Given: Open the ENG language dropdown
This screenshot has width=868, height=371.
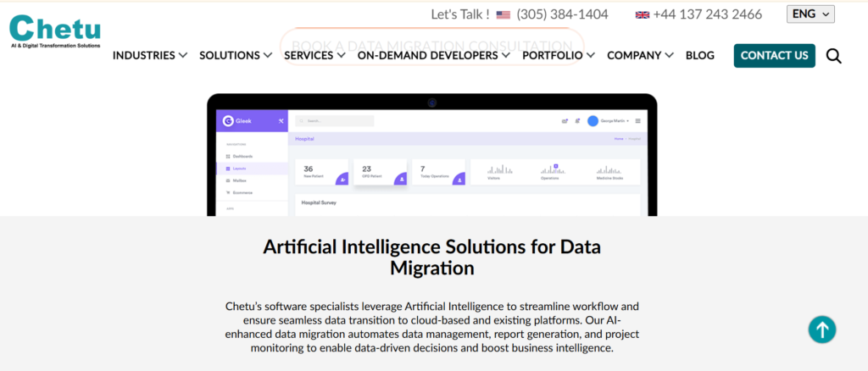Looking at the screenshot, I should [x=810, y=14].
